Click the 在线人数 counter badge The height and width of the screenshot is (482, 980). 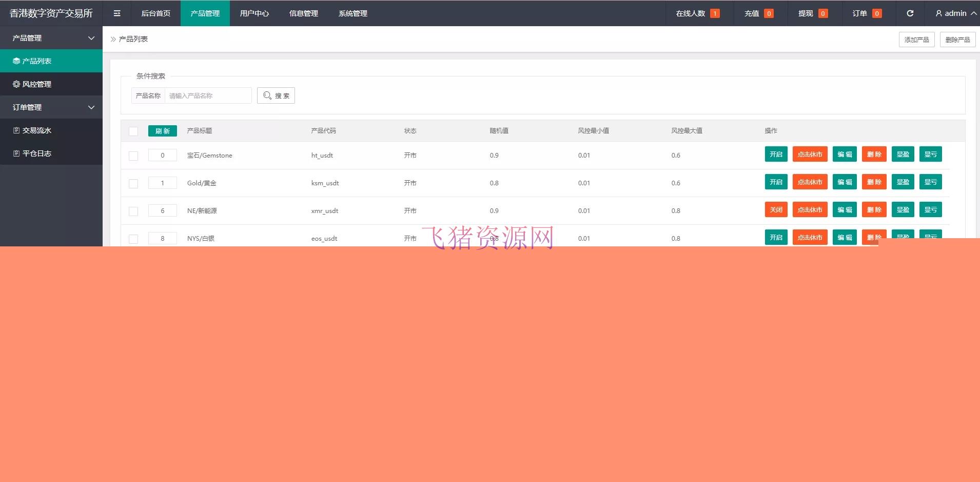click(x=714, y=14)
